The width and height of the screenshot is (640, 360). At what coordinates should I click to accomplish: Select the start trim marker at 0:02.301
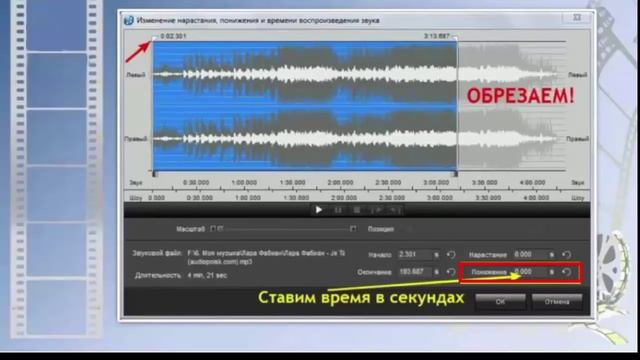pyautogui.click(x=154, y=38)
